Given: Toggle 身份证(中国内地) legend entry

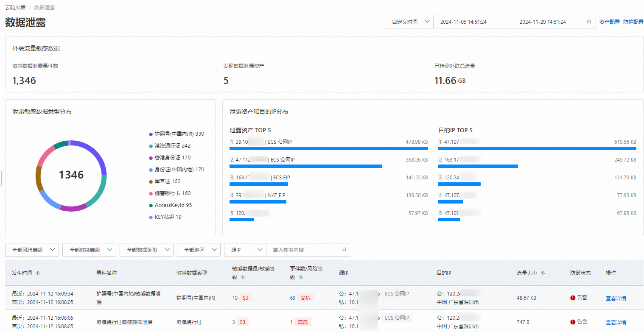Looking at the screenshot, I should tap(176, 170).
